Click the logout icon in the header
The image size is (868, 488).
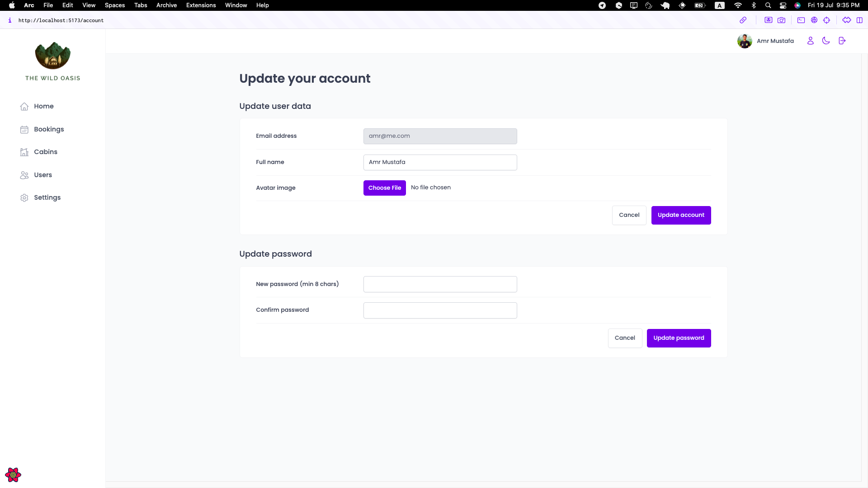pos(842,41)
